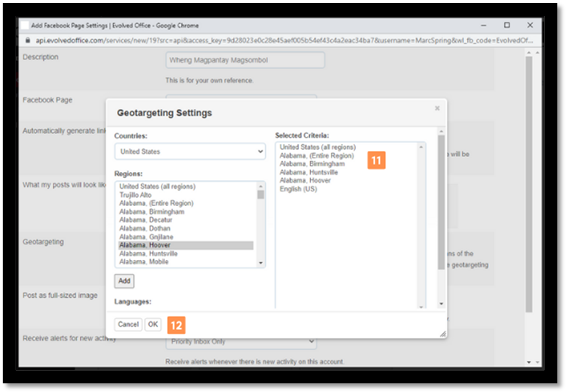Image resolution: width=566 pixels, height=392 pixels.
Task: Open the Countries dropdown showing United States
Action: click(190, 151)
